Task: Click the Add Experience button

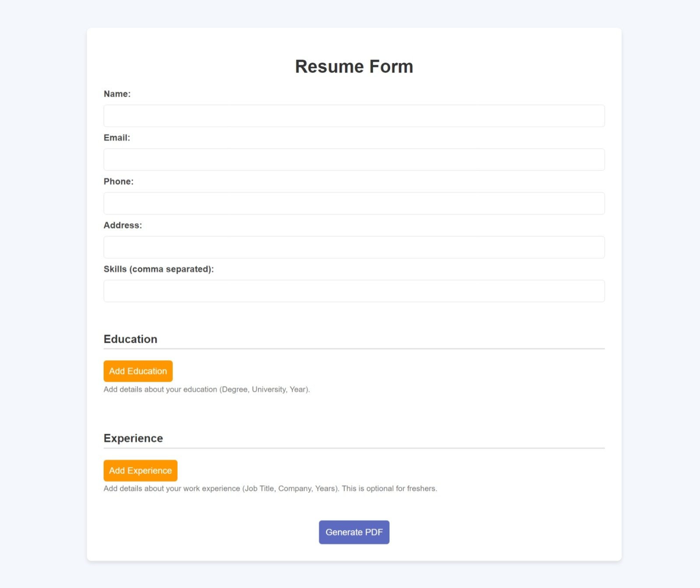Action: coord(140,470)
